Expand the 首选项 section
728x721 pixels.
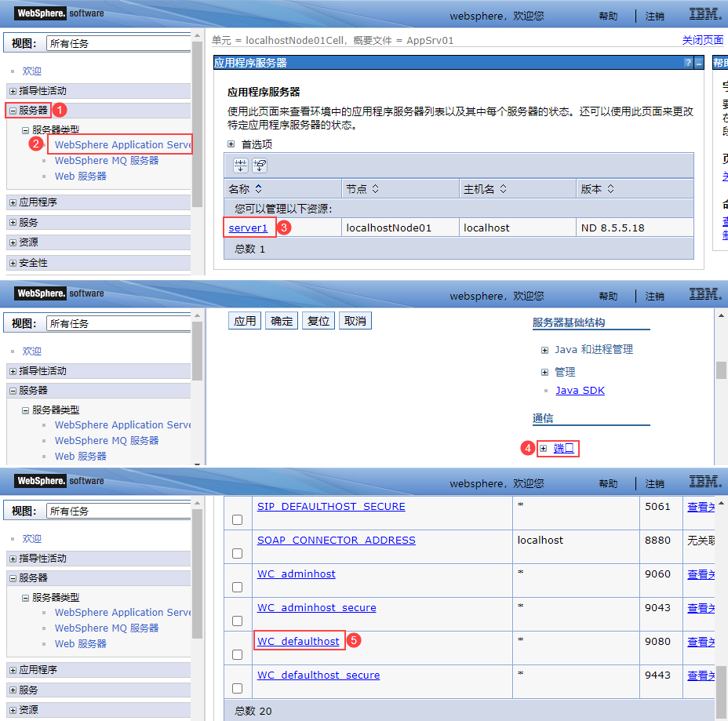[x=231, y=144]
